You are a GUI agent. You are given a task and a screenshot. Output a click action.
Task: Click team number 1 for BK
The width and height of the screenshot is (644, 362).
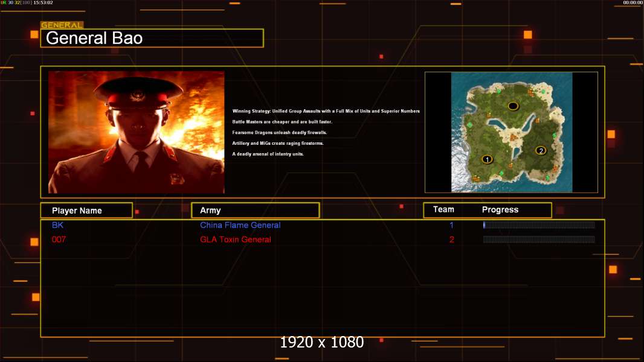pyautogui.click(x=451, y=225)
